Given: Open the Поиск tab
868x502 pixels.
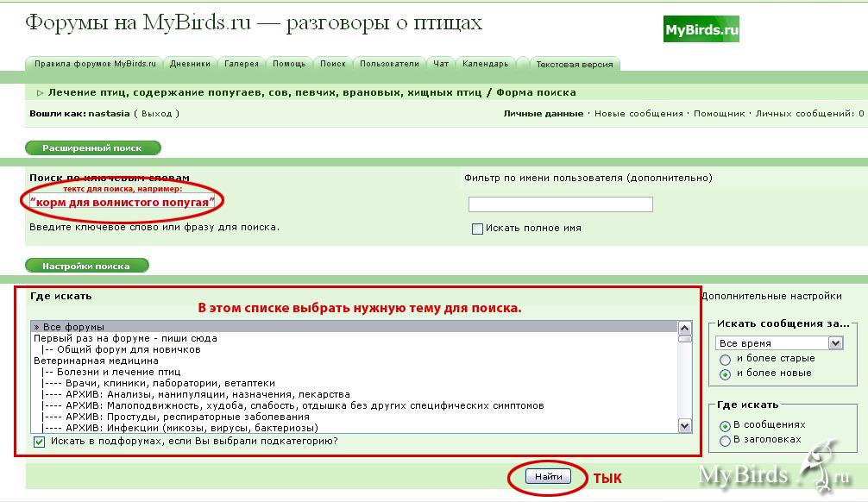Looking at the screenshot, I should pos(333,64).
